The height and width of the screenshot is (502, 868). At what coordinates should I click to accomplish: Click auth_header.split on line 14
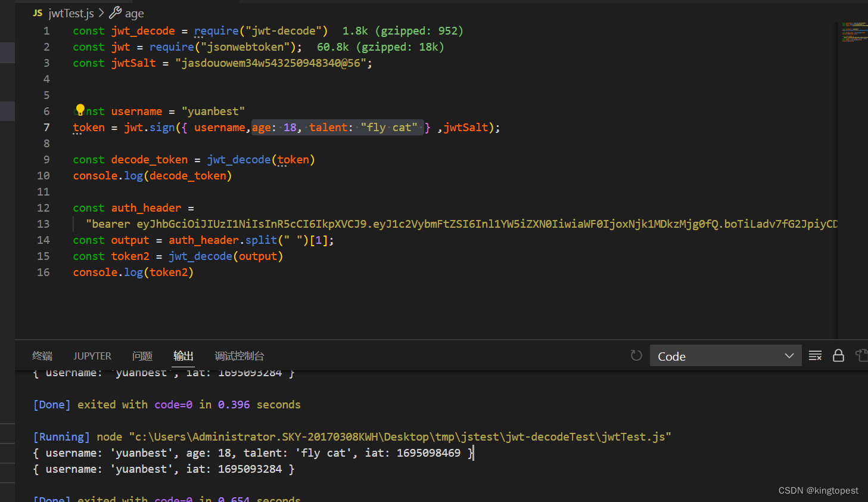point(223,240)
